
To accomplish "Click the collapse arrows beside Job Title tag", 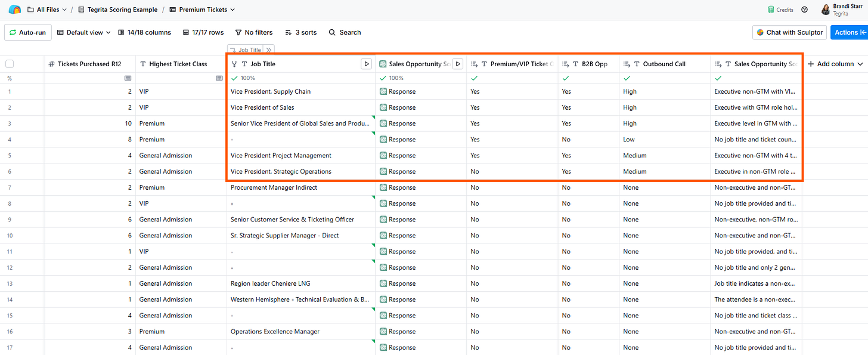I will click(x=269, y=51).
